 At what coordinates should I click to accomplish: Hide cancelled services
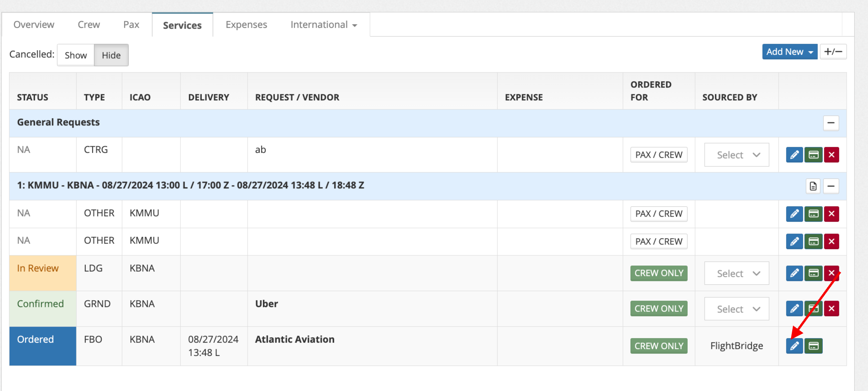coord(111,55)
